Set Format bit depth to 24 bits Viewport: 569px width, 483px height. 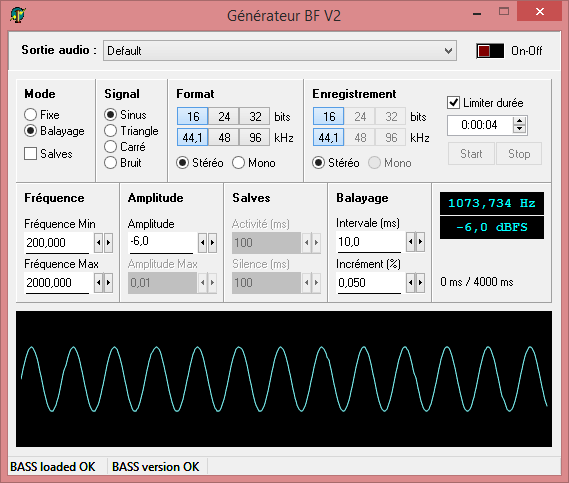point(224,116)
